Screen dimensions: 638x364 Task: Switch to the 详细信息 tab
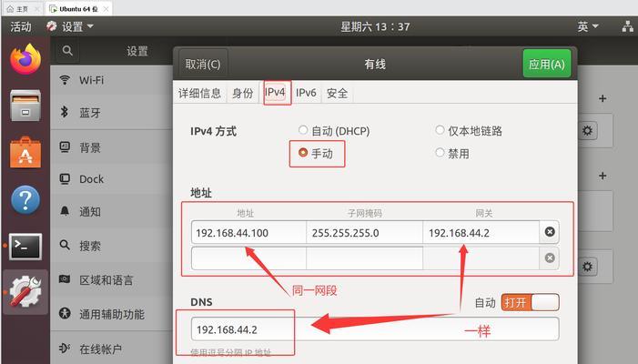click(199, 93)
